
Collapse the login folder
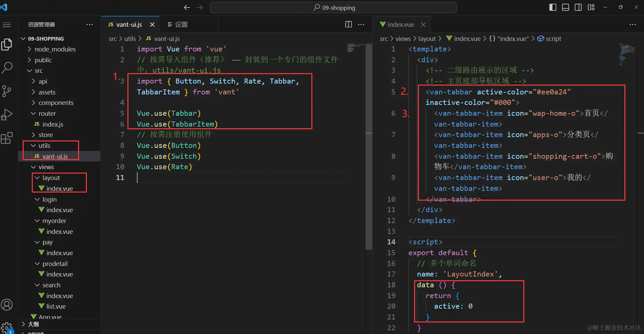tap(59, 199)
